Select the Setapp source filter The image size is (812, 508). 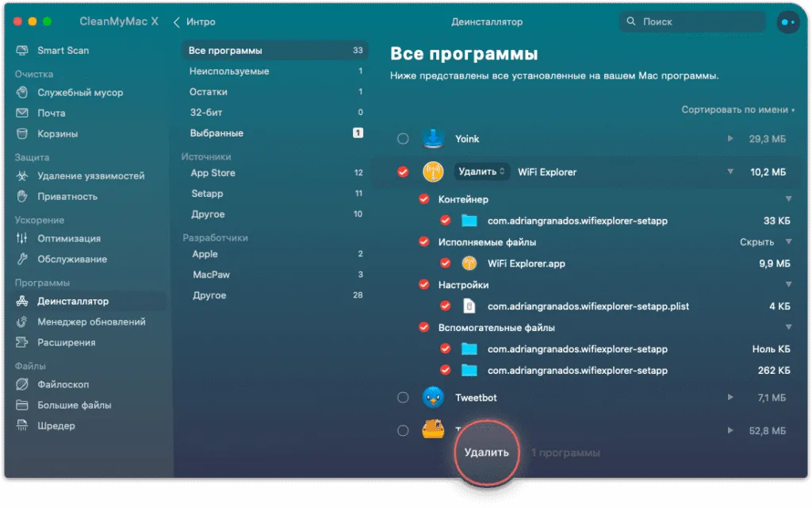click(x=275, y=194)
